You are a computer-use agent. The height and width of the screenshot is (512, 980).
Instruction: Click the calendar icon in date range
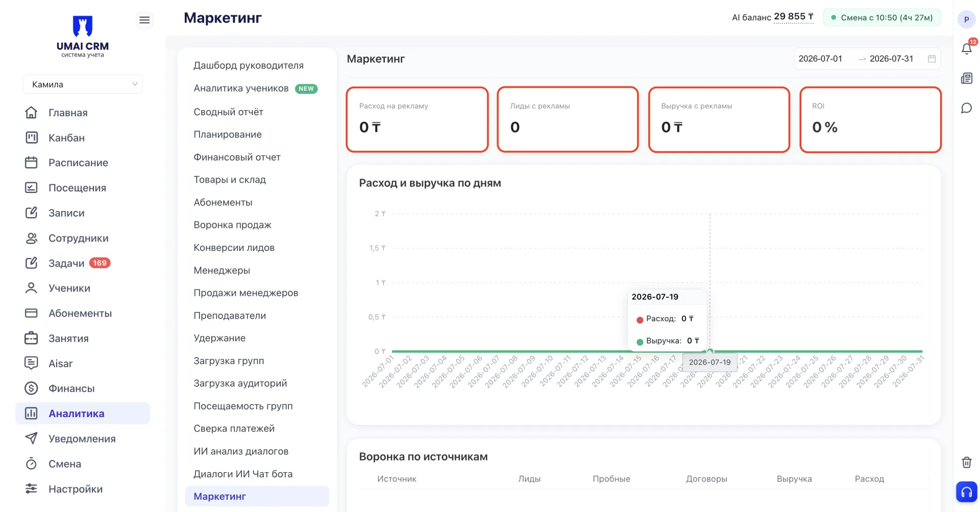click(x=932, y=59)
